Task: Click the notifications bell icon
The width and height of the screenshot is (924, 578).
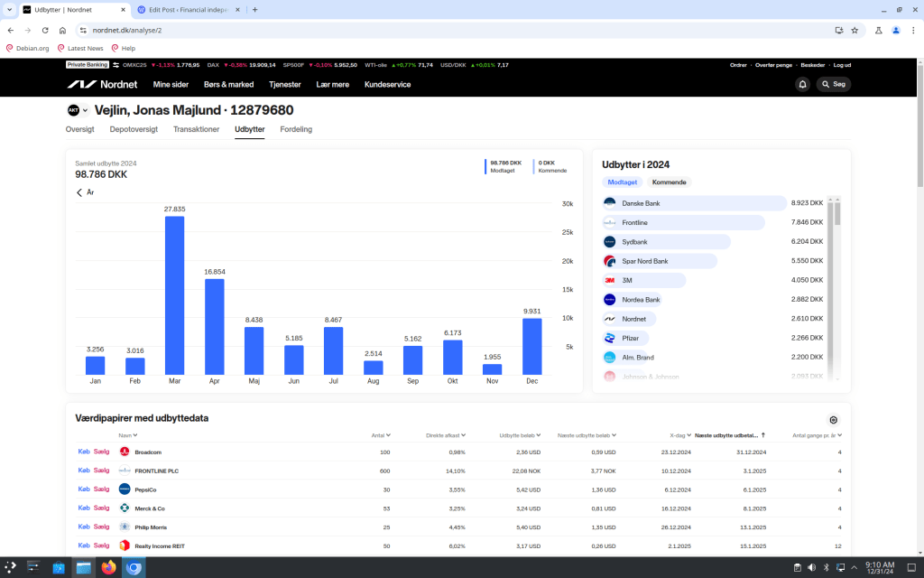Action: (802, 84)
